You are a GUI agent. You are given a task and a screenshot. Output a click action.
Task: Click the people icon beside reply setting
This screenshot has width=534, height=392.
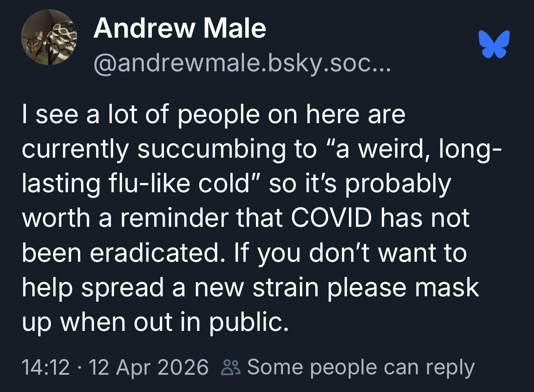[232, 368]
